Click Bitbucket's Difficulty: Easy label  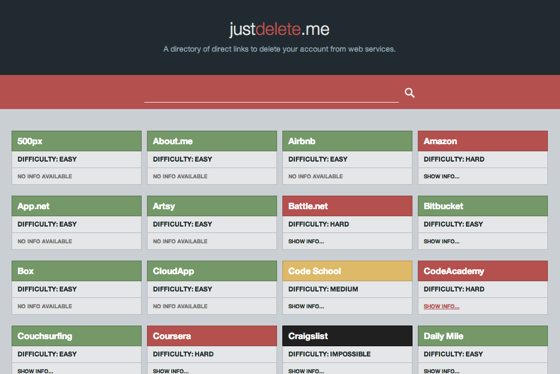point(453,224)
